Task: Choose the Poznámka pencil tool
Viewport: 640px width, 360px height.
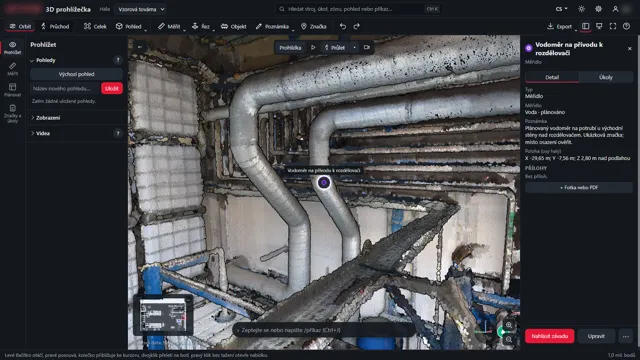Action: (x=272, y=27)
